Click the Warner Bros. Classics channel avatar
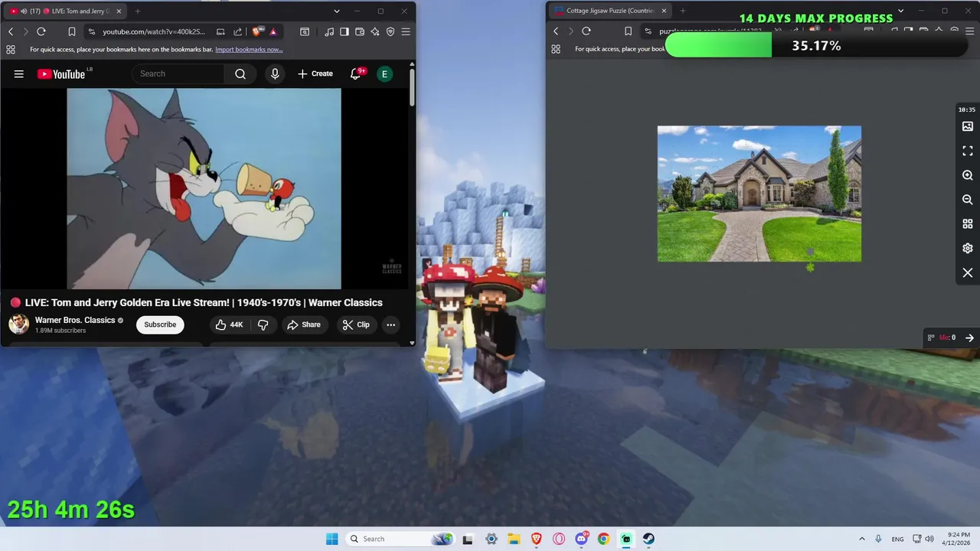This screenshot has height=551, width=980. [19, 324]
